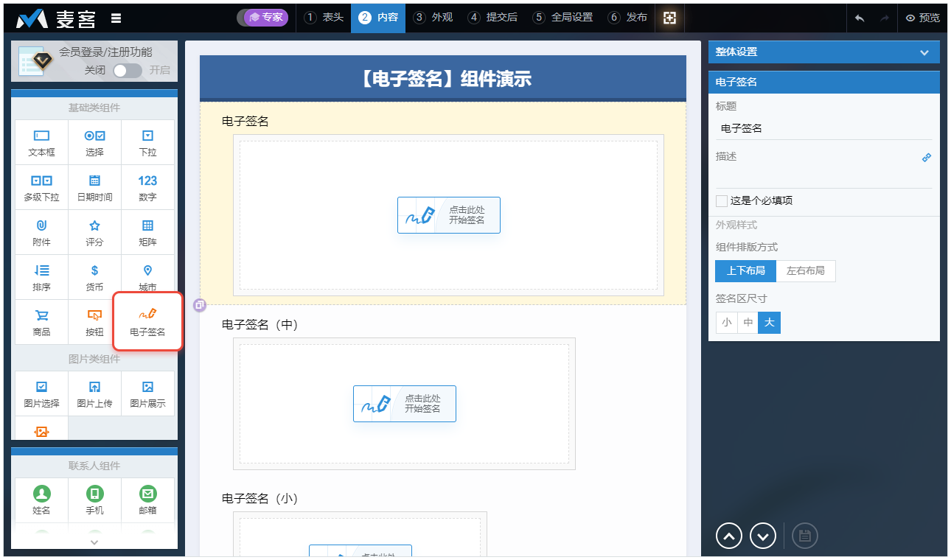Add a 电子签名 signature component

coord(147,322)
